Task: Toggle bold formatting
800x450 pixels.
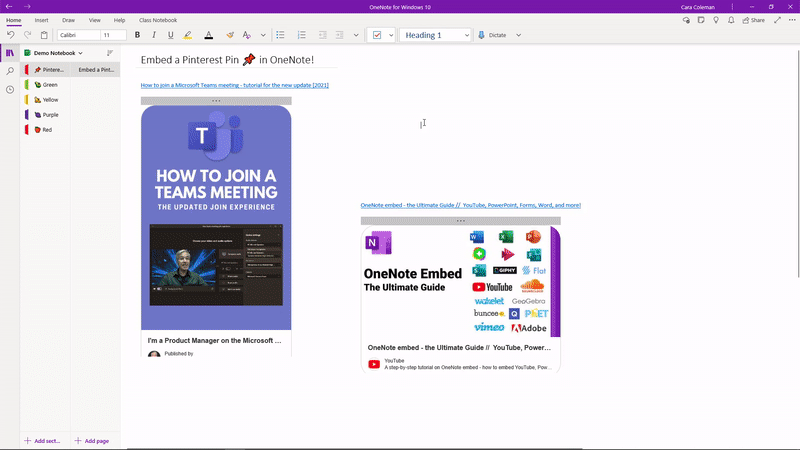Action: click(x=137, y=35)
